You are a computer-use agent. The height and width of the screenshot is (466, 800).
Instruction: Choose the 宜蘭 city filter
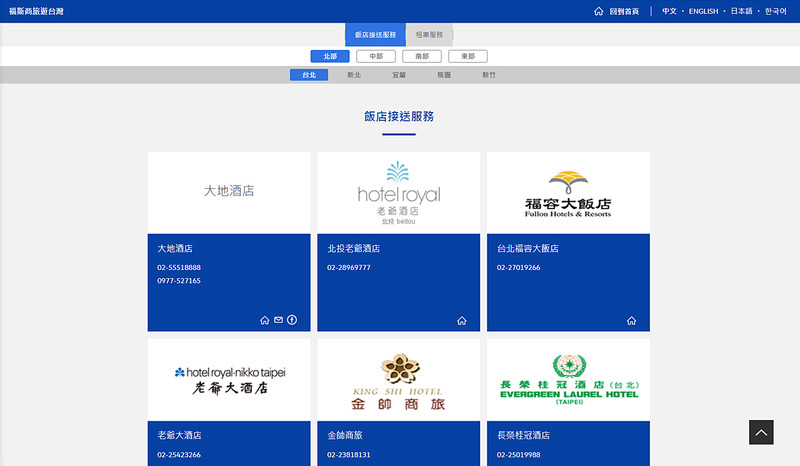tap(399, 75)
